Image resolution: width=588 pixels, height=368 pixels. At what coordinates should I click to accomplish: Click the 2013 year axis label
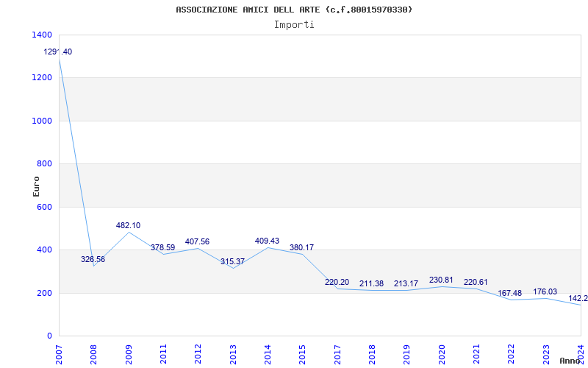(x=233, y=355)
